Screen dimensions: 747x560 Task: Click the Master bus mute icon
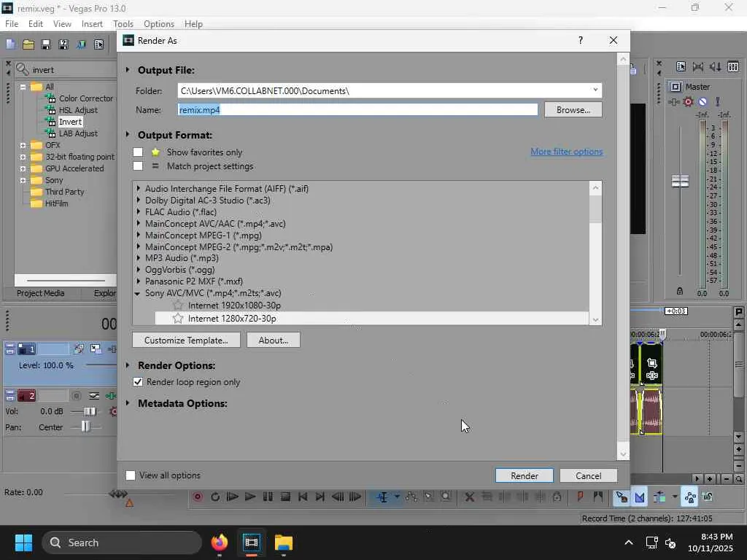(x=703, y=101)
